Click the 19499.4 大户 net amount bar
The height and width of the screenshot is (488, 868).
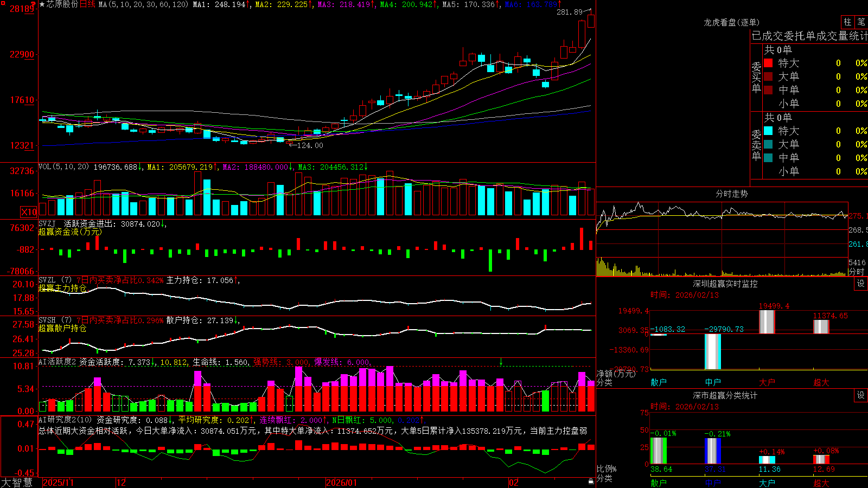(767, 322)
